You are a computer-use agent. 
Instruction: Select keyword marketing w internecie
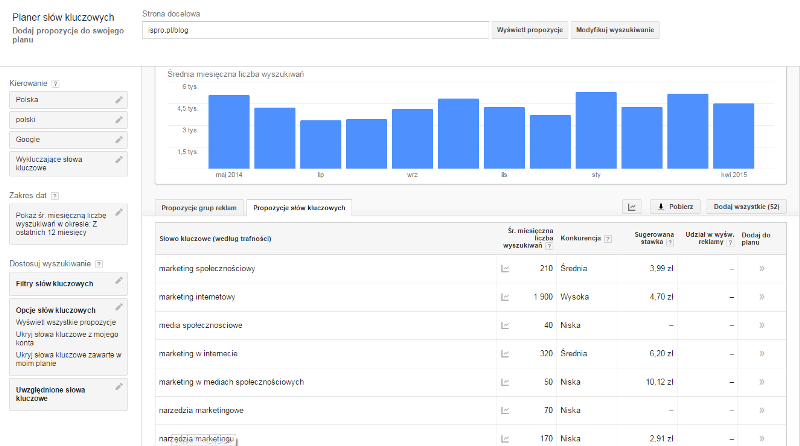pos(198,354)
